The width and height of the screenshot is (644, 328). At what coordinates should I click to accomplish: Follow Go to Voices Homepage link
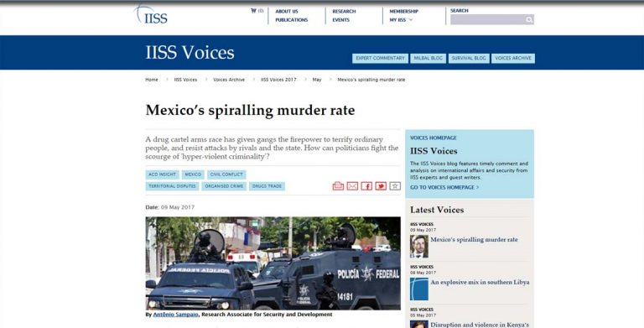(444, 187)
